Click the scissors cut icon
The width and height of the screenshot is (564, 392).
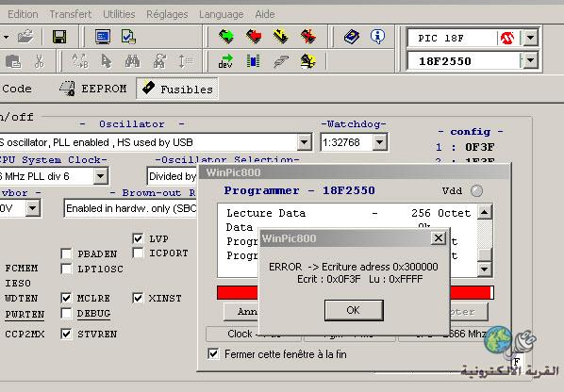pos(40,61)
